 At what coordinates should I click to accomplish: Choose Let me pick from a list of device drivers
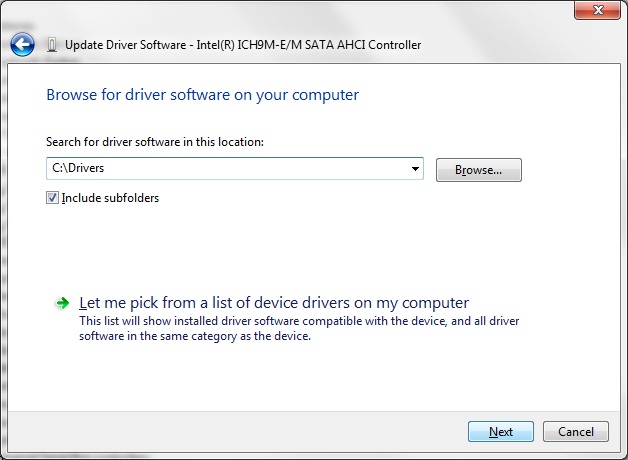[x=274, y=303]
